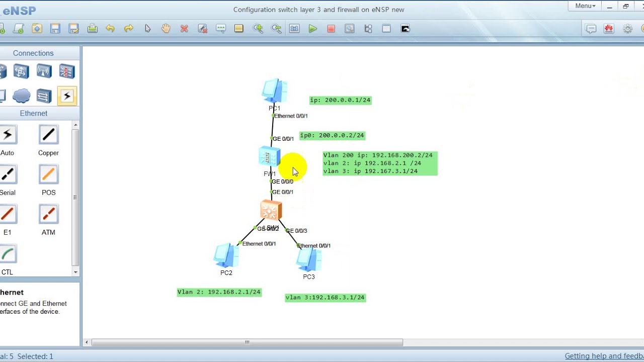Zoom in with the magnifier toolbar icon

(259, 29)
